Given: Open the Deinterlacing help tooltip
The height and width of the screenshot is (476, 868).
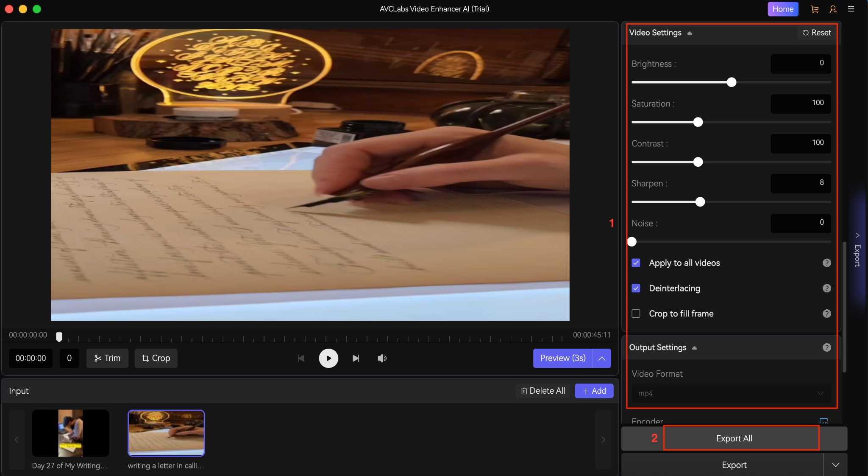Looking at the screenshot, I should click(x=826, y=288).
